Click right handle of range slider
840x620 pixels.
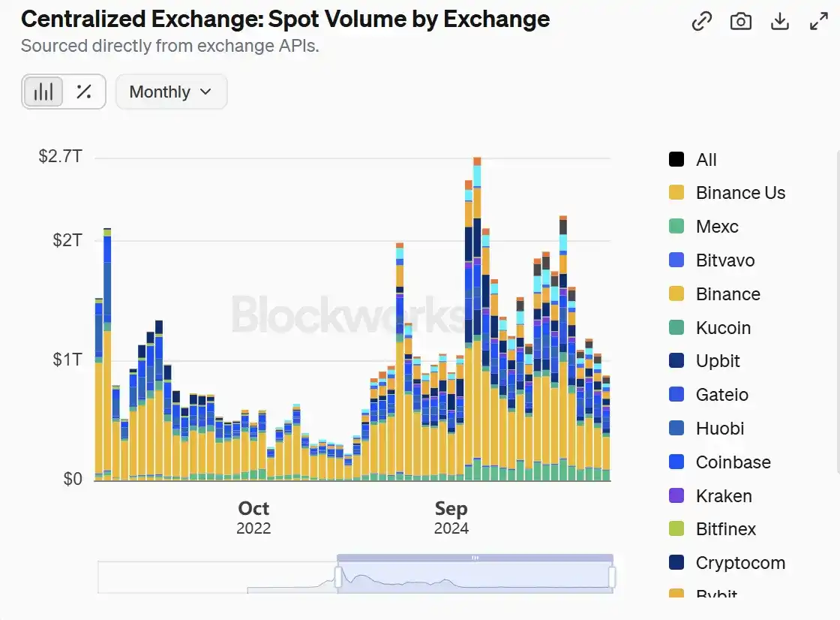(x=612, y=577)
